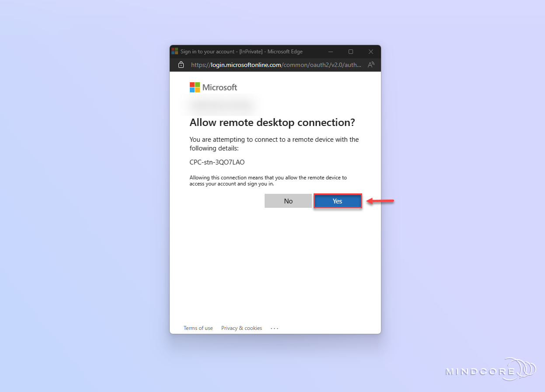The image size is (545, 392).
Task: Click the colored Microsoft squares logo
Action: point(194,87)
